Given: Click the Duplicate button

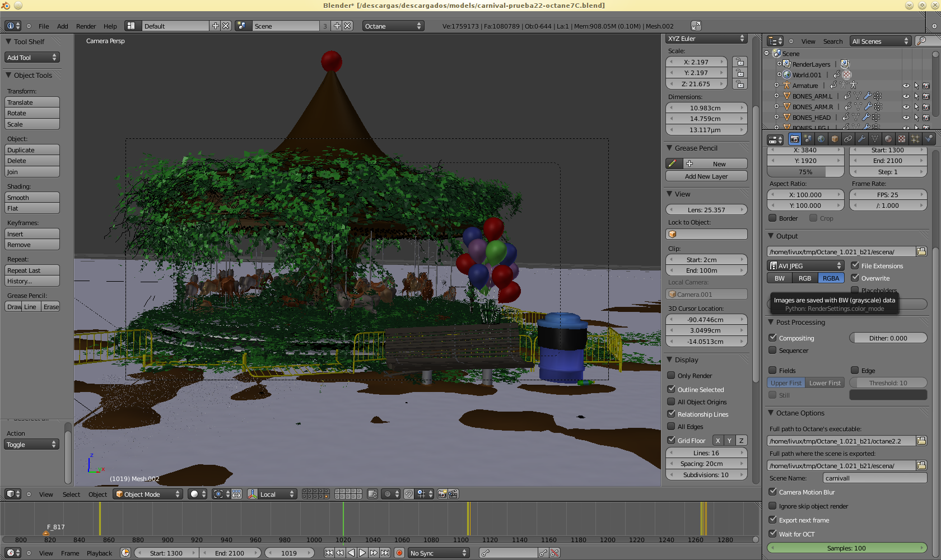Looking at the screenshot, I should (32, 150).
